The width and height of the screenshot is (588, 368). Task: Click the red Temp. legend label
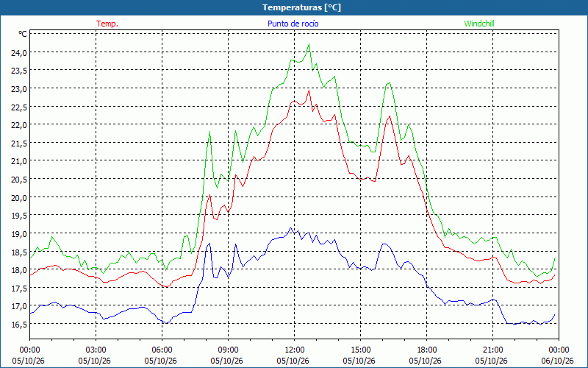[x=107, y=24]
